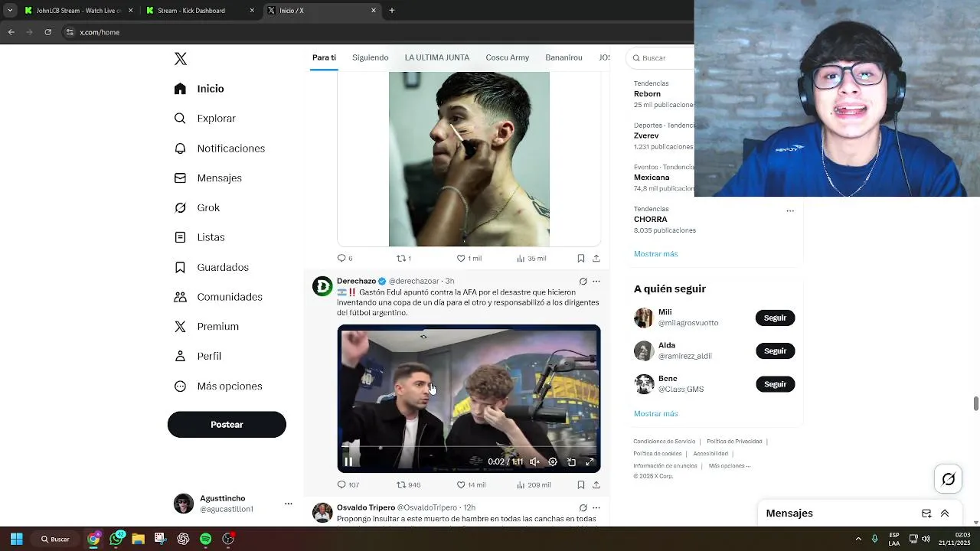This screenshot has height=551, width=980.
Task: Open Perfil in the sidebar
Action: 198,357
